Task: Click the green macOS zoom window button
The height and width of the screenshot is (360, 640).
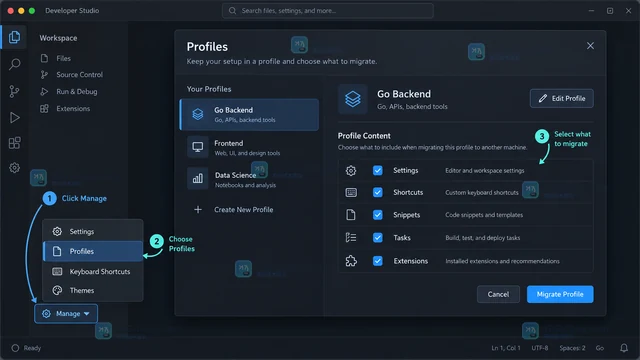Action: 32,11
